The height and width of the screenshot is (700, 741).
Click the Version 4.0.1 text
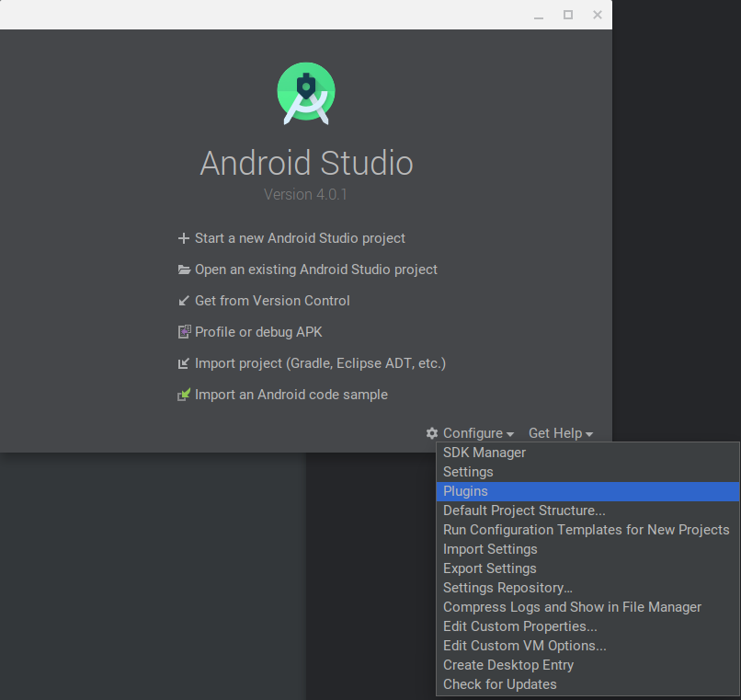305,194
